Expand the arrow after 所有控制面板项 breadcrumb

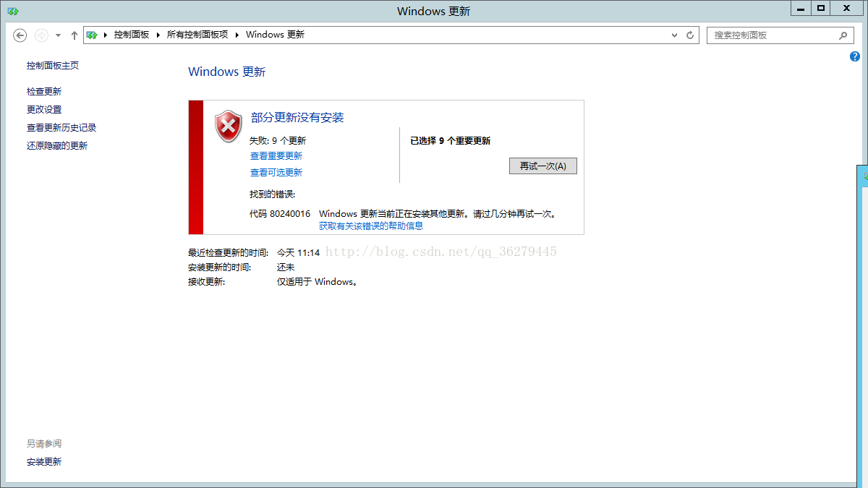click(237, 35)
